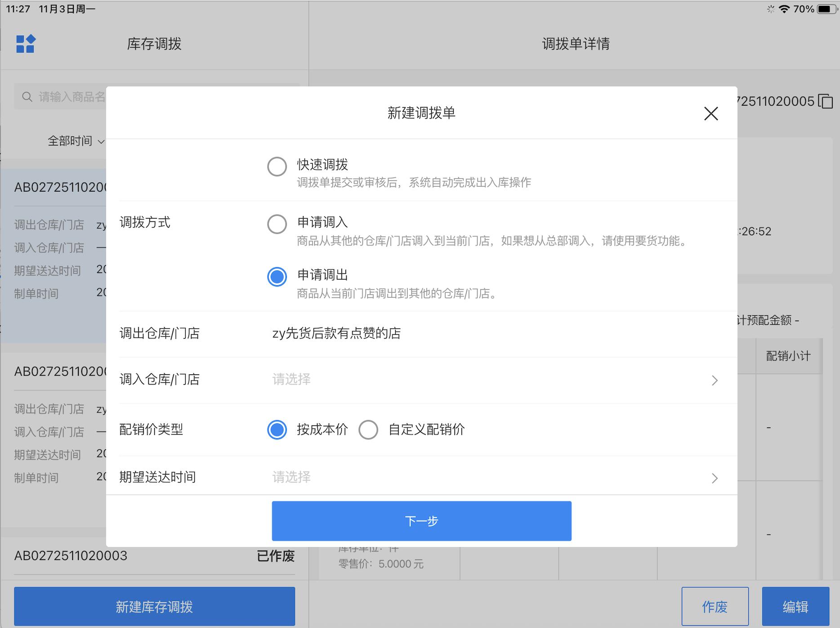840x628 pixels.
Task: Tap the battery indicator icon
Action: (x=826, y=9)
